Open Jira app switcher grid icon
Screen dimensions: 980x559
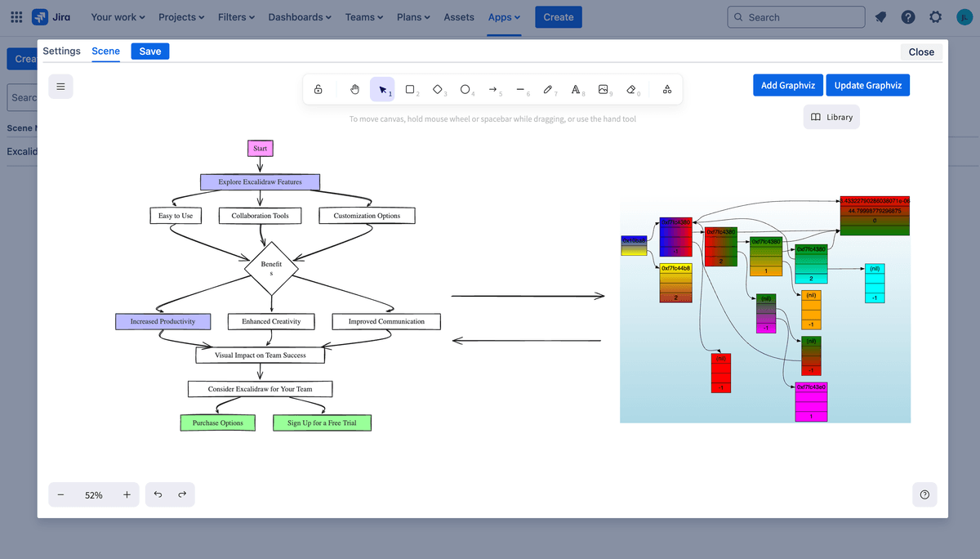click(x=16, y=17)
